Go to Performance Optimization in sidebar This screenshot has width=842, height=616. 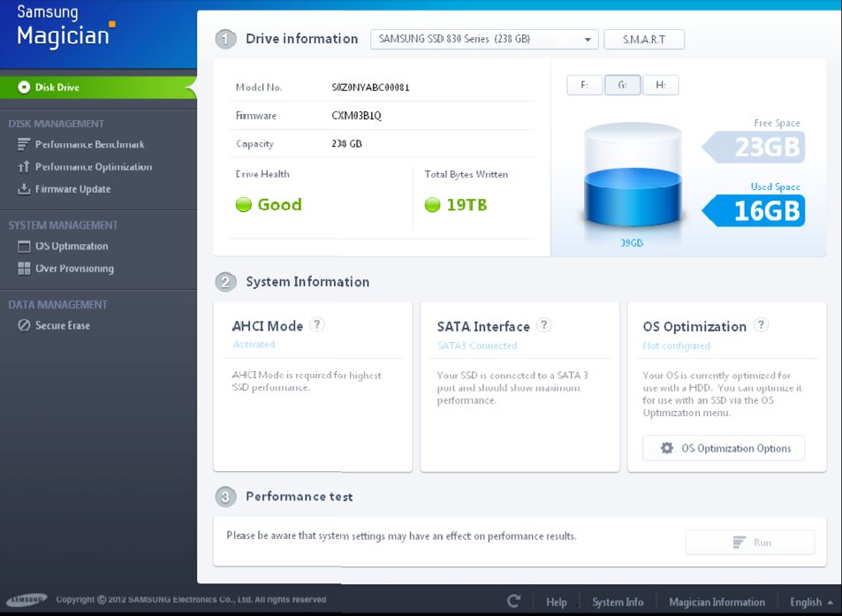point(93,167)
